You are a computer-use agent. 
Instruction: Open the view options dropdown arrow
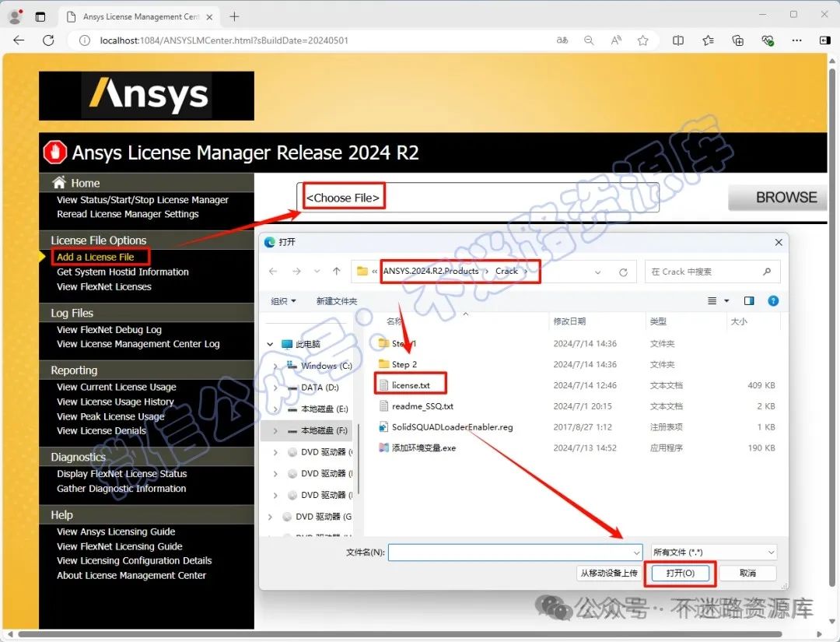pyautogui.click(x=726, y=300)
